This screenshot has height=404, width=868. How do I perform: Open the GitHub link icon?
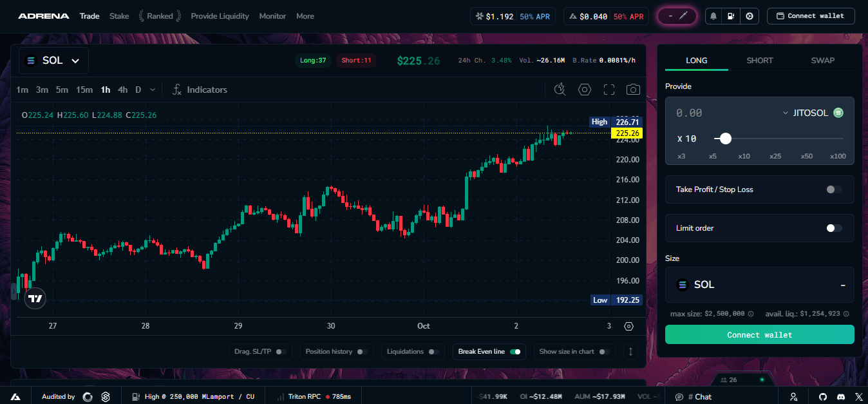(x=823, y=397)
